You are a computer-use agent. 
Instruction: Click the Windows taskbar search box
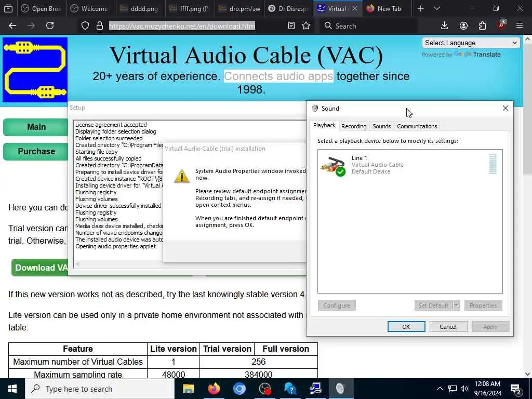coord(100,389)
